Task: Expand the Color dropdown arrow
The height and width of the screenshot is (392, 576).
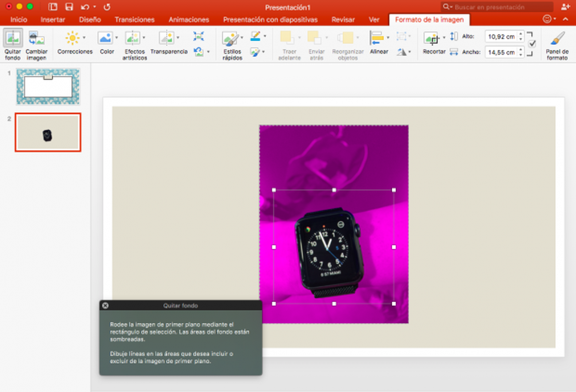Action: pyautogui.click(x=116, y=37)
